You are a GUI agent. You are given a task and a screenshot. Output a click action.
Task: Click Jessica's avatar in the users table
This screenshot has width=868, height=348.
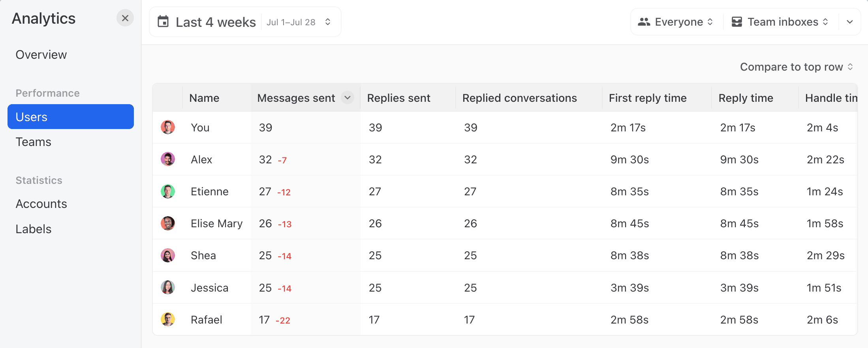click(168, 287)
